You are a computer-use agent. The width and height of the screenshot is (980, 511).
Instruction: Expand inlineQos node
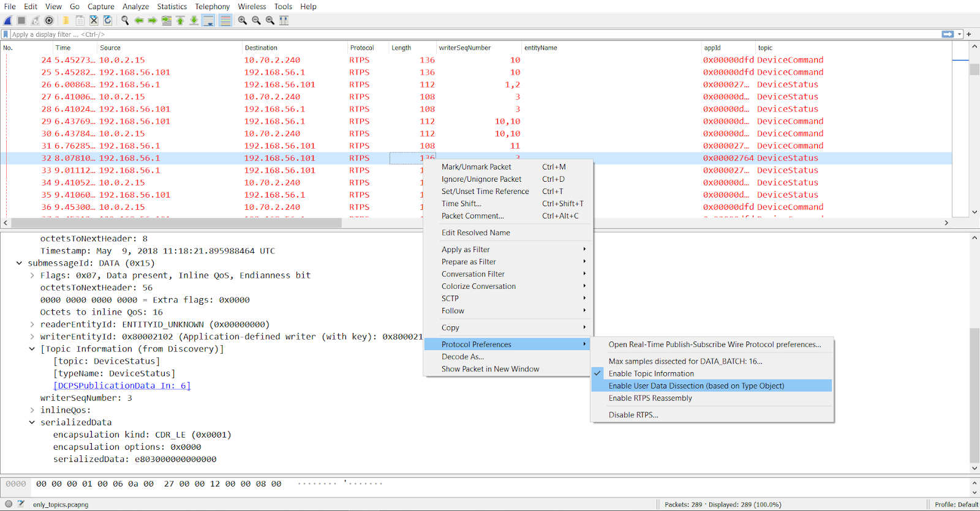click(x=32, y=410)
